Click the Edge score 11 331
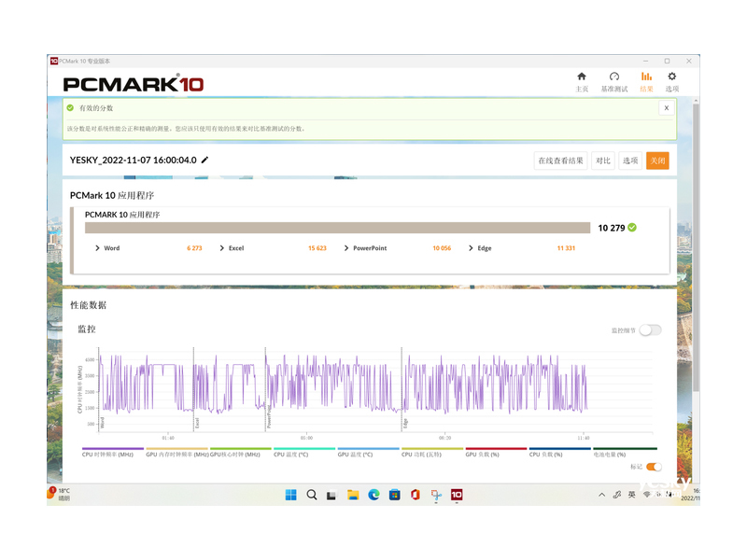Viewport: 747px width, 560px height. (566, 248)
